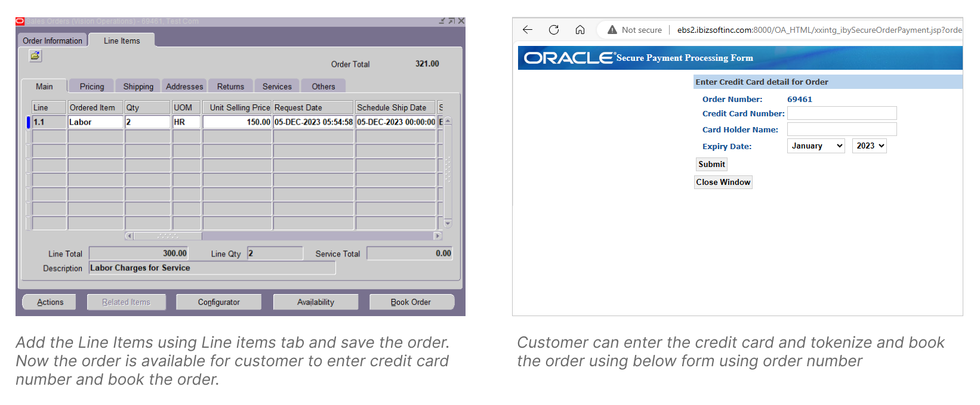The height and width of the screenshot is (405, 980).
Task: Click the browser address bar URL
Action: (x=819, y=30)
